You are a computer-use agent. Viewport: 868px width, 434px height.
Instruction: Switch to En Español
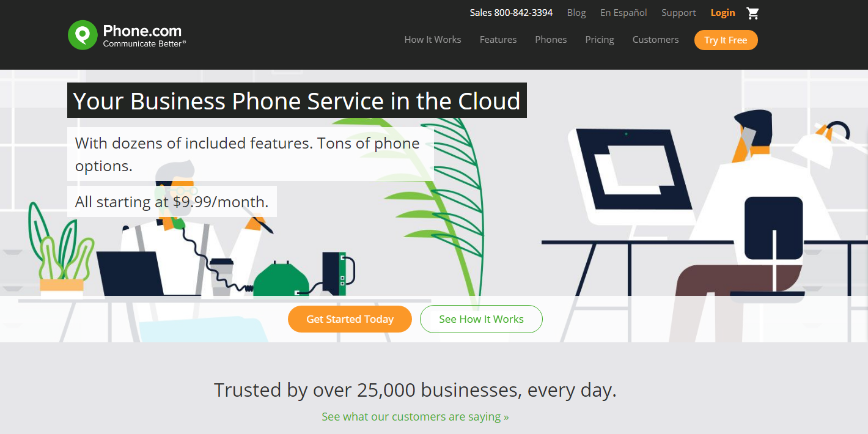pos(623,13)
